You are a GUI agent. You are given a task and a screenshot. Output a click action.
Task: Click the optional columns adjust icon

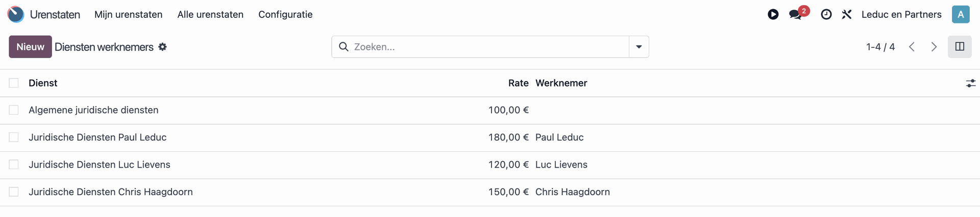970,83
